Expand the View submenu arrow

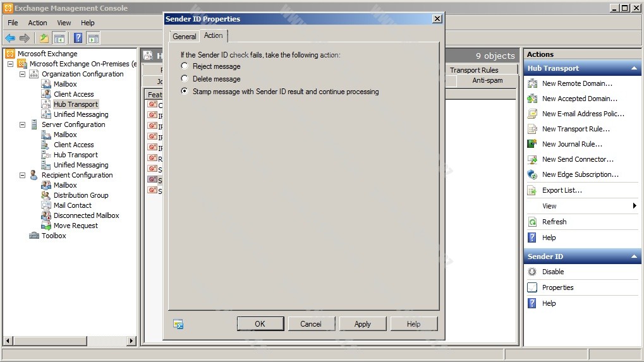635,205
